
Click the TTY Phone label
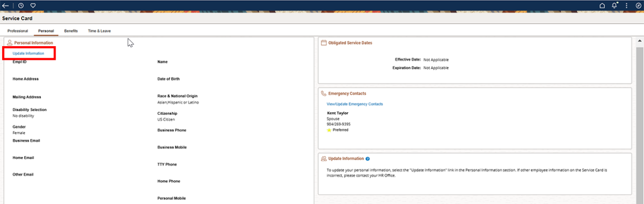point(167,164)
